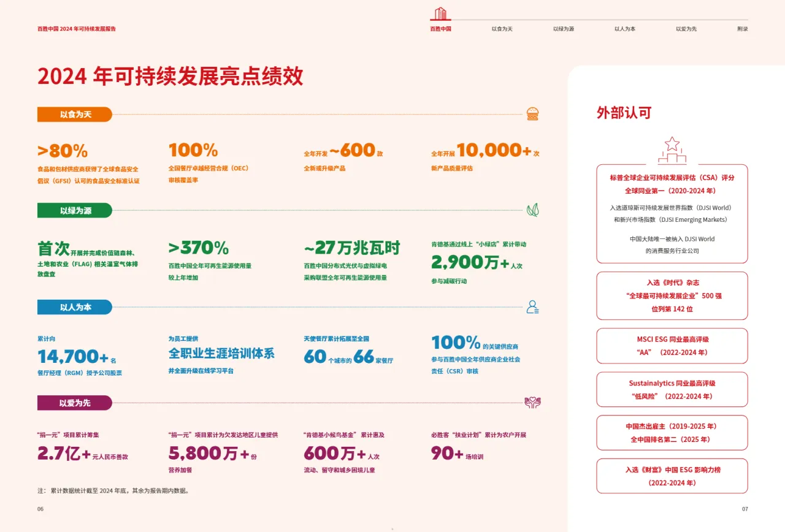Click the 外部认可 heading
This screenshot has width=785, height=532.
click(x=624, y=113)
